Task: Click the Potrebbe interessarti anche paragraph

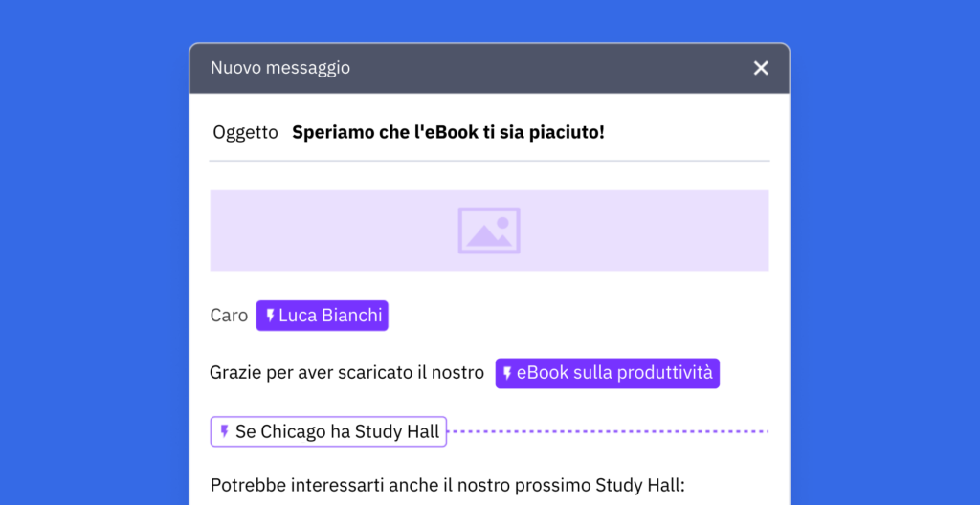Action: point(448,485)
